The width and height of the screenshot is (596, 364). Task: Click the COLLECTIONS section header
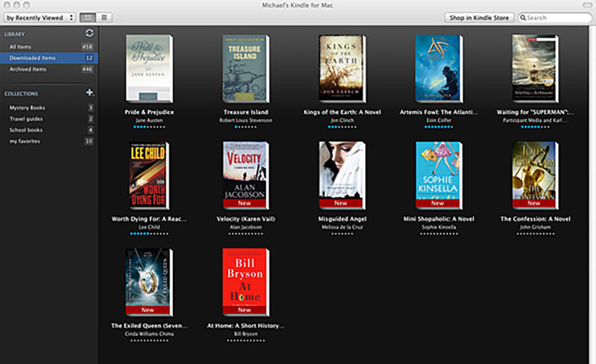(x=21, y=94)
